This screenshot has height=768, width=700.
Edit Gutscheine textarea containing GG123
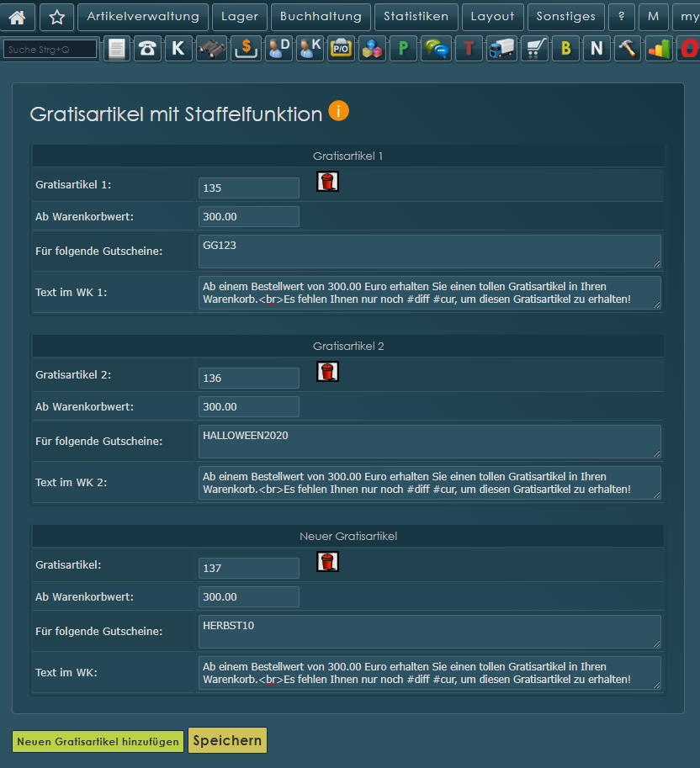coord(430,252)
